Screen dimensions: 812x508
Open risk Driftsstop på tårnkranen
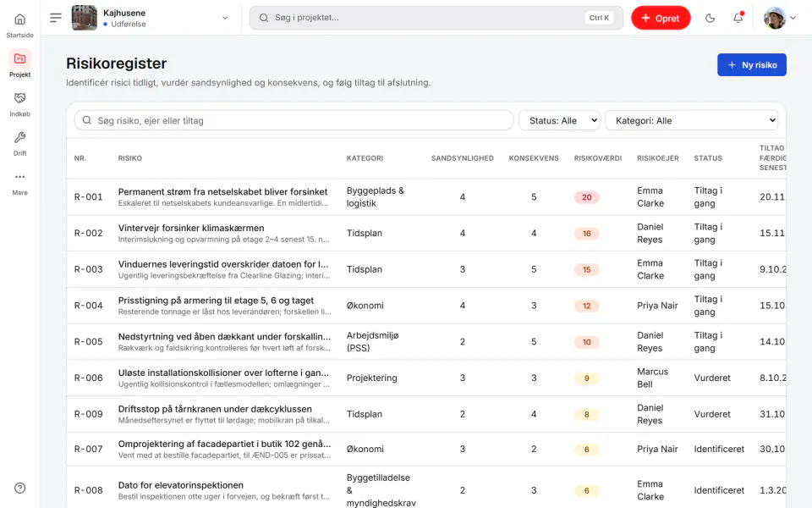coord(215,410)
